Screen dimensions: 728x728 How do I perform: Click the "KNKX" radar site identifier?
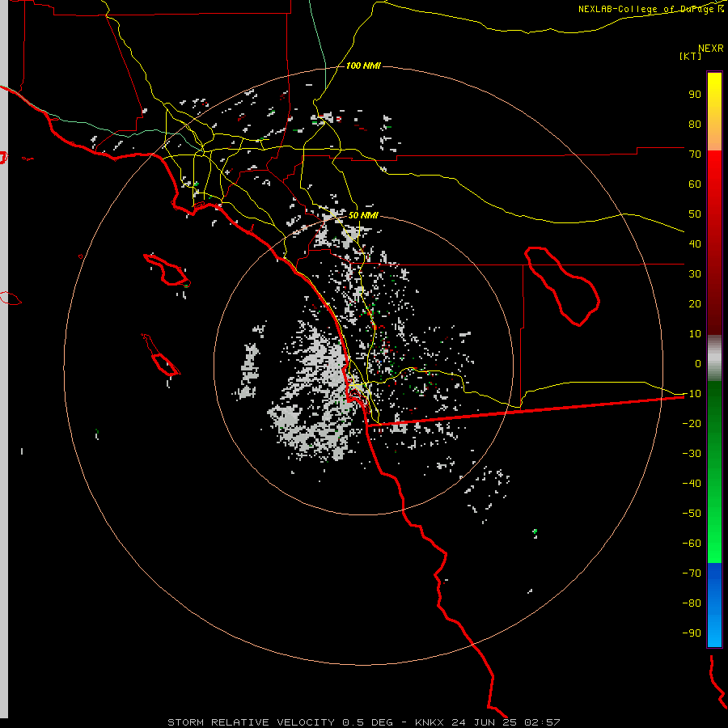pos(430,722)
